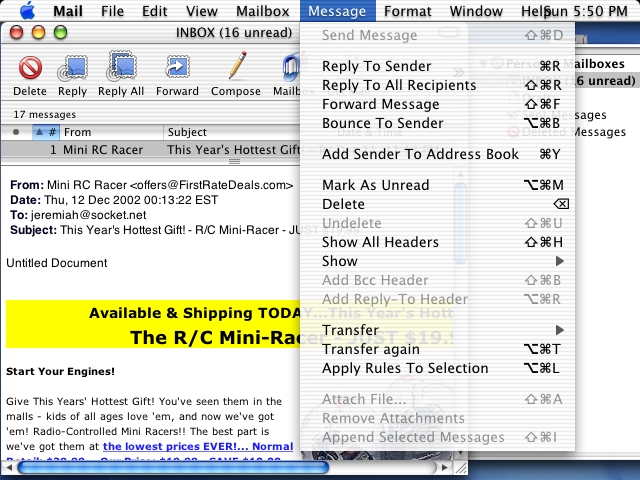Select Show All Headers menu item
The height and width of the screenshot is (480, 640).
(x=380, y=242)
